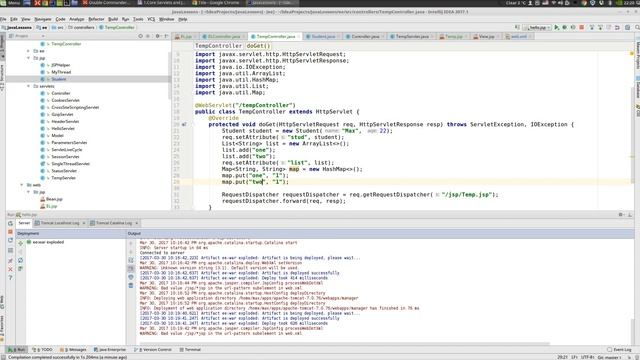Open Tomcat Localhost Log tab
The image size is (640, 360).
[60, 223]
